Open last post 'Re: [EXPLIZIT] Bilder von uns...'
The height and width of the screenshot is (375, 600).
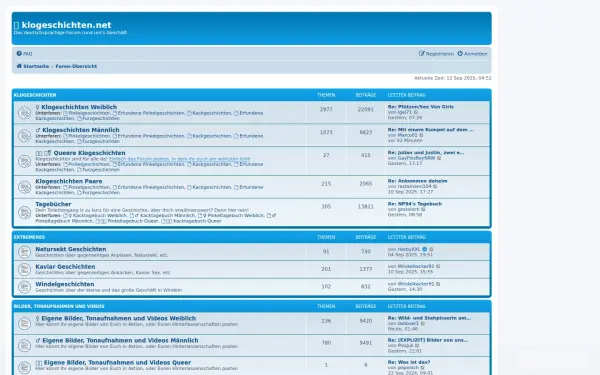pos(428,341)
